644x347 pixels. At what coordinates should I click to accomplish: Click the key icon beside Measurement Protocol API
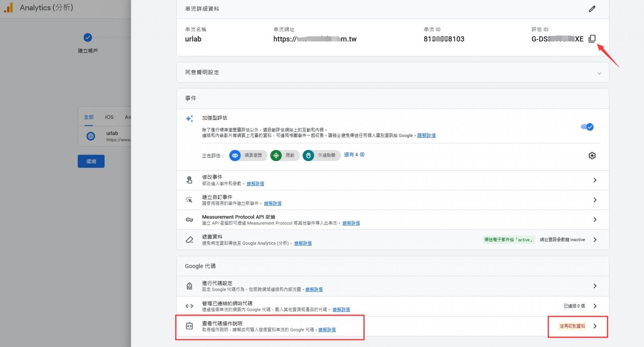pyautogui.click(x=189, y=219)
